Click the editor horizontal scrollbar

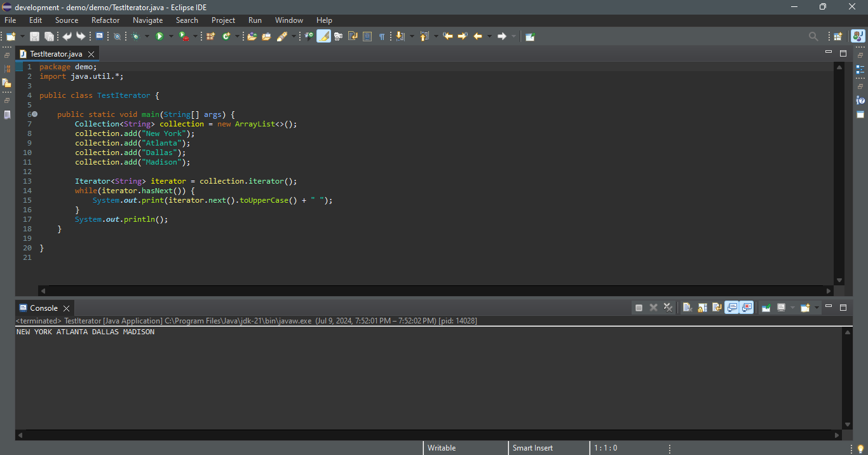[436, 290]
